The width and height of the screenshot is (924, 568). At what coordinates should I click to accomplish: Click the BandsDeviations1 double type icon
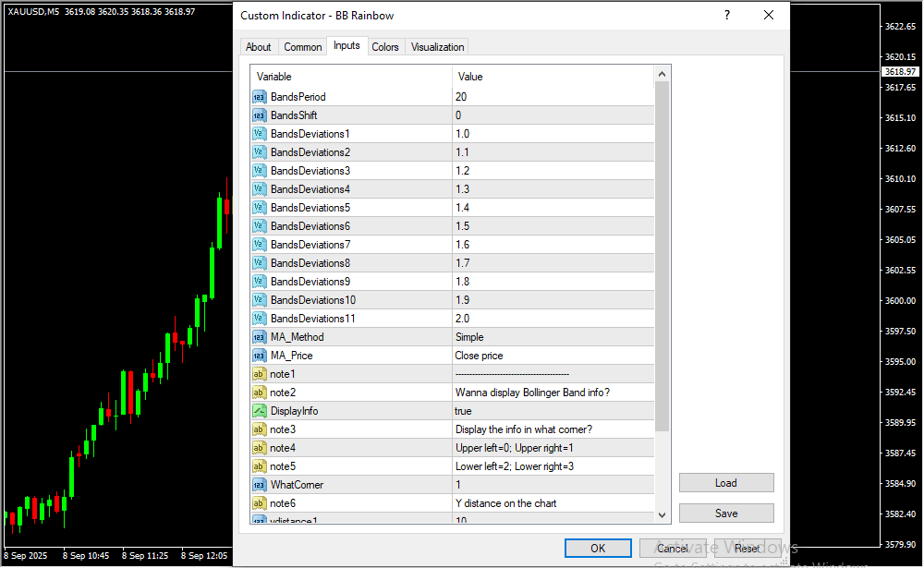259,134
